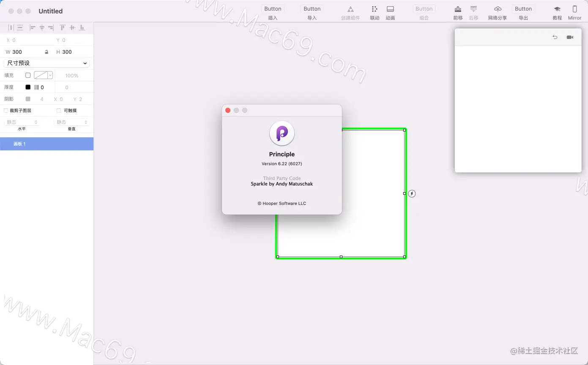The width and height of the screenshot is (588, 365).
Task: Align selected layers to left edges
Action: [x=33, y=27]
